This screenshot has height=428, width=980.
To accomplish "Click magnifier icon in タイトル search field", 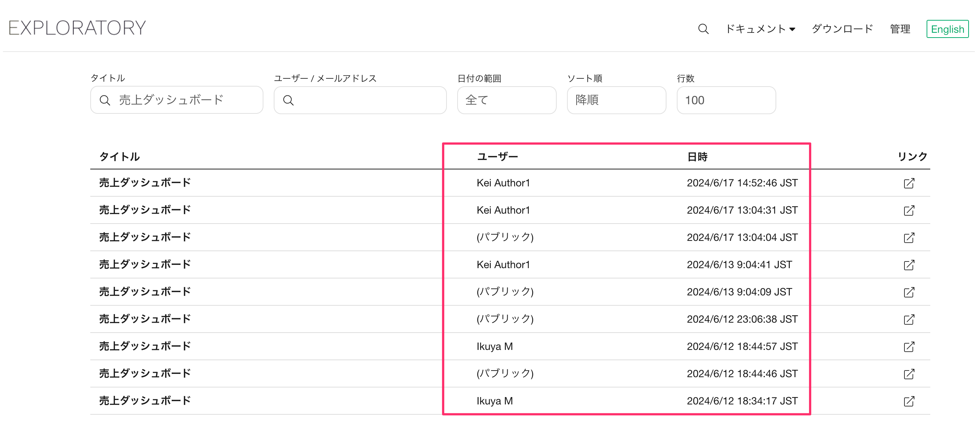I will [x=105, y=101].
